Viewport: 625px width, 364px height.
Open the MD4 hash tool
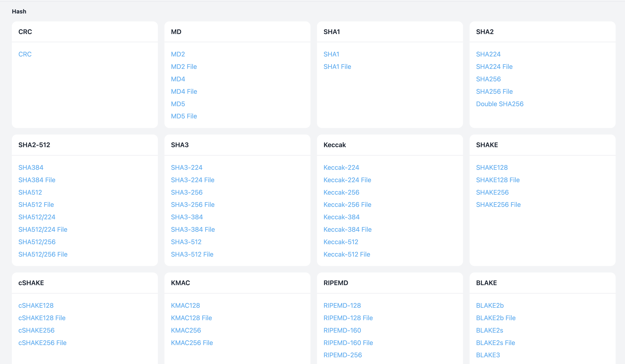pos(178,79)
